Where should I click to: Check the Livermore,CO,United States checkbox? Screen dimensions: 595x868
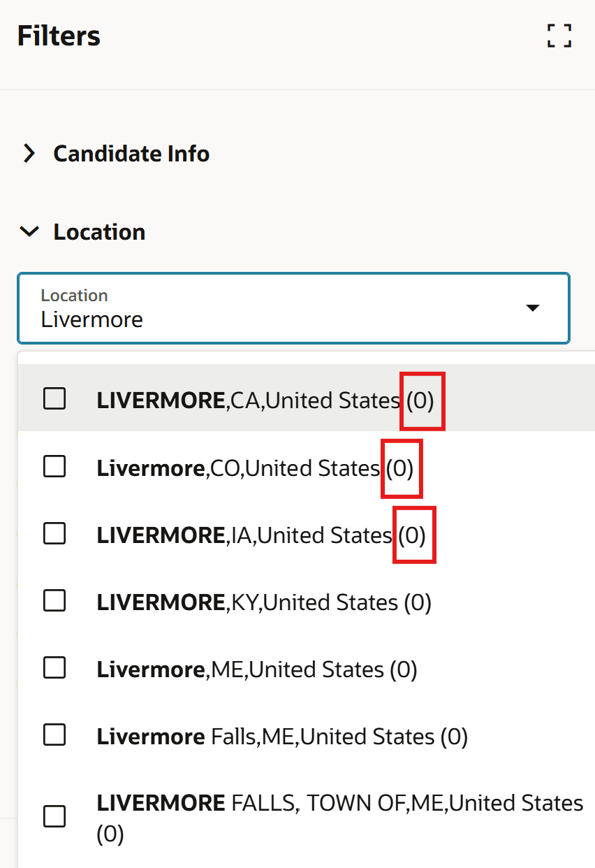[x=54, y=466]
